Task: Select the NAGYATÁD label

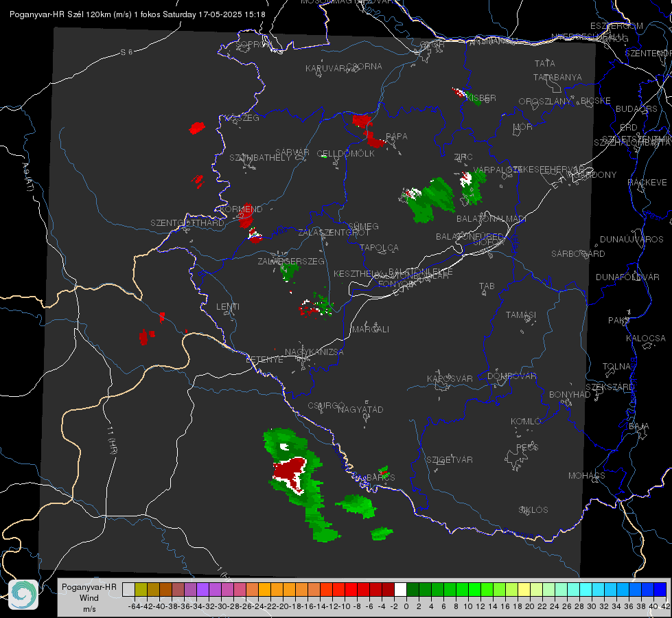Action: click(x=360, y=410)
